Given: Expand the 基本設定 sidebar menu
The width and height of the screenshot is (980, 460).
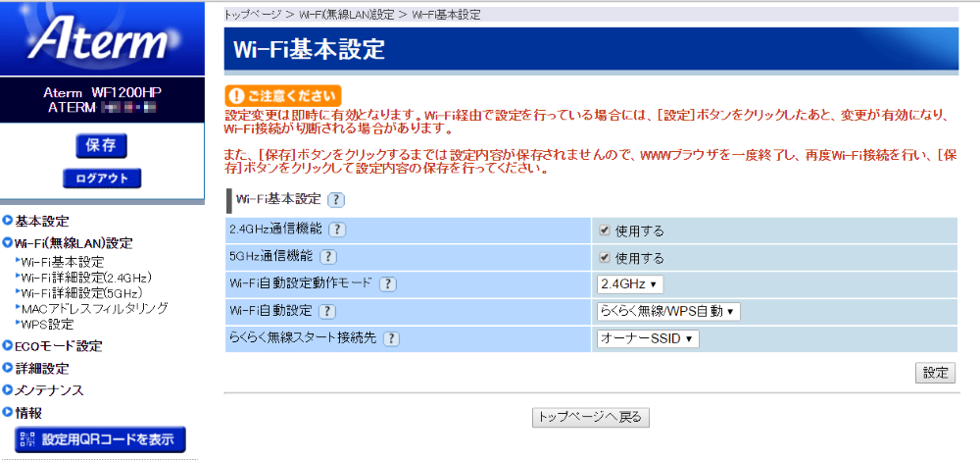Looking at the screenshot, I should click(41, 221).
